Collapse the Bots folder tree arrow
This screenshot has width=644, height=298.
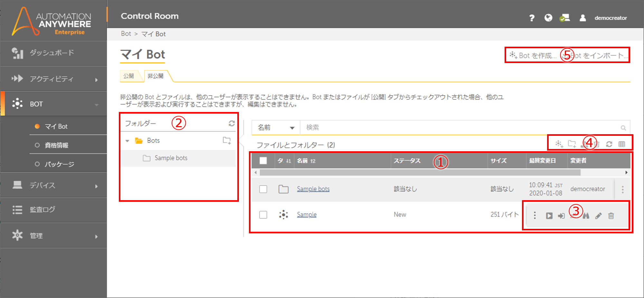point(127,141)
